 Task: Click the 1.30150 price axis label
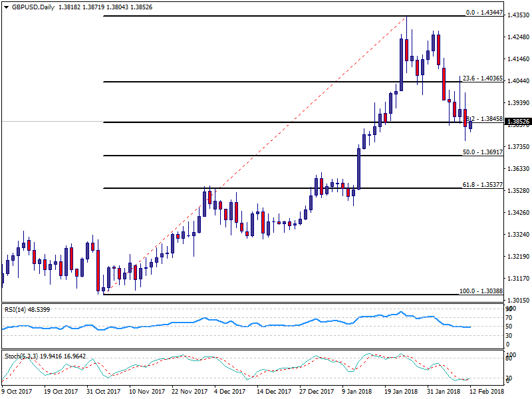[x=517, y=301]
